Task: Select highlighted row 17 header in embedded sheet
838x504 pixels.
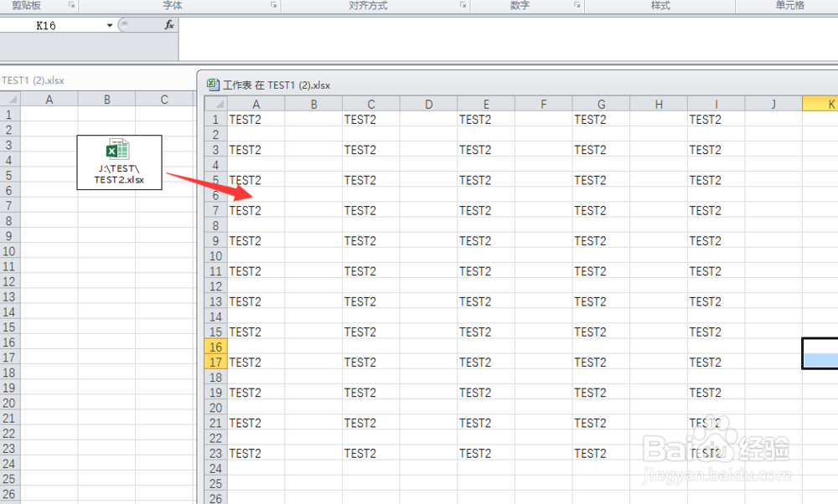Action: pos(216,362)
